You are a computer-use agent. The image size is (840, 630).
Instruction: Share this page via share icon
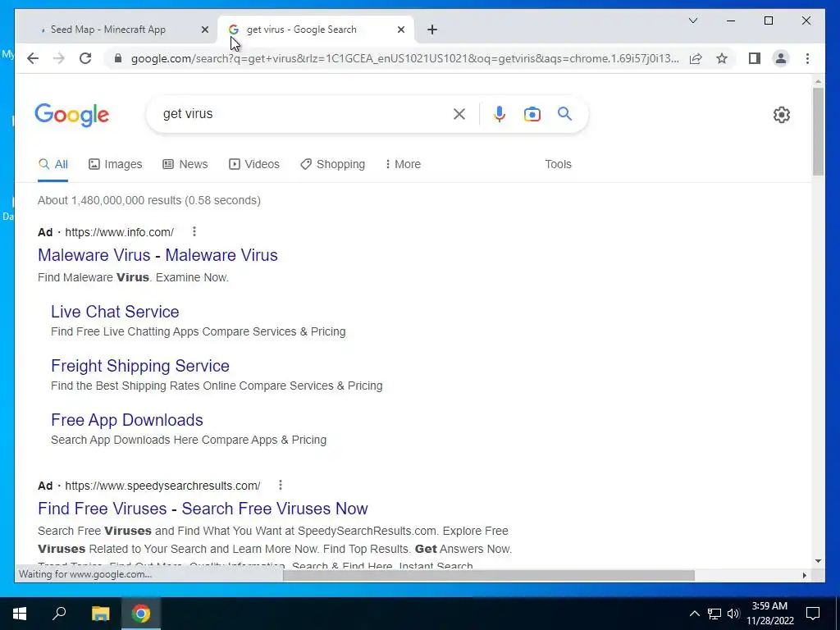[x=696, y=58]
